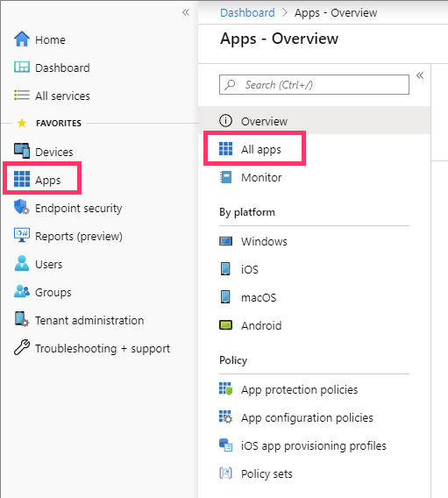Screen dimensions: 448x498
Task: Collapse the left navigation sidebar
Action: pyautogui.click(x=186, y=12)
